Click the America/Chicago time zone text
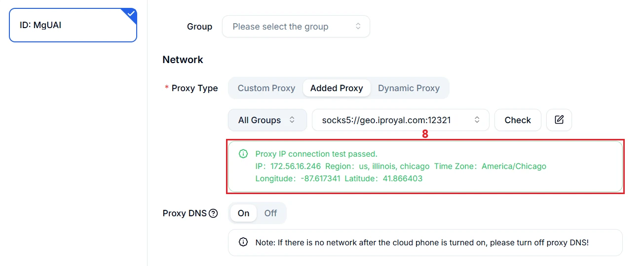Viewport: 644px width, 266px height. pyautogui.click(x=514, y=166)
